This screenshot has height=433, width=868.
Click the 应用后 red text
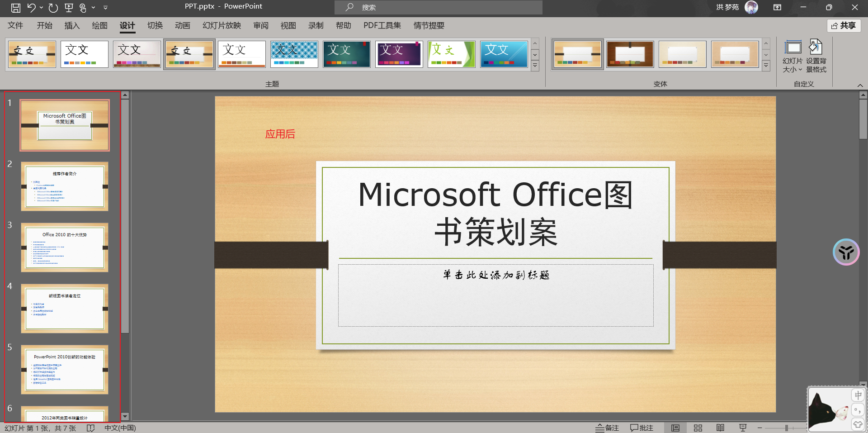pos(280,134)
